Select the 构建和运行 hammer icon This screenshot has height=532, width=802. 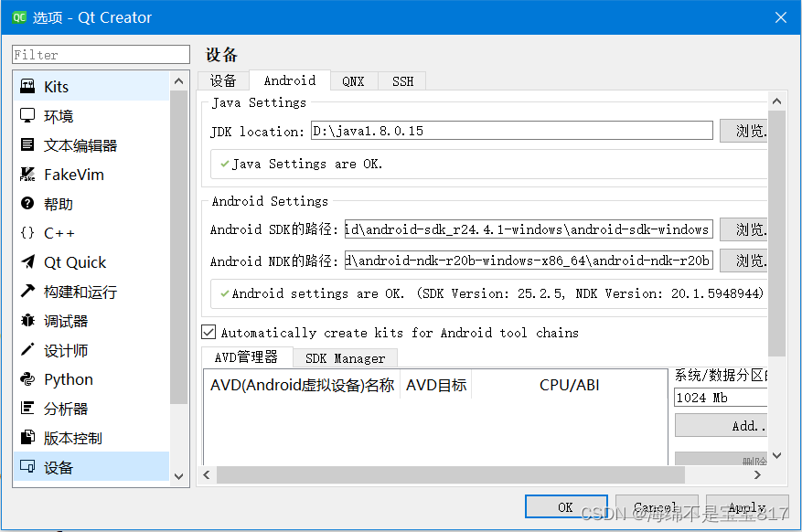(27, 292)
